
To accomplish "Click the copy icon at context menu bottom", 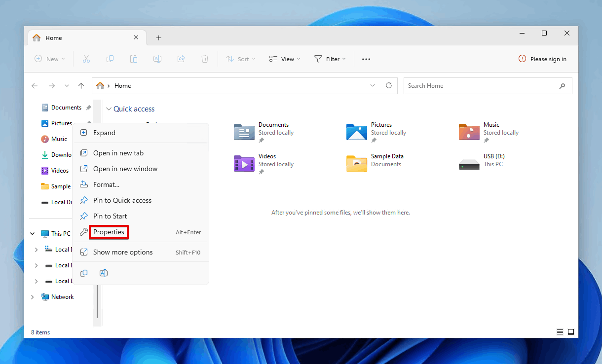I will pyautogui.click(x=84, y=273).
